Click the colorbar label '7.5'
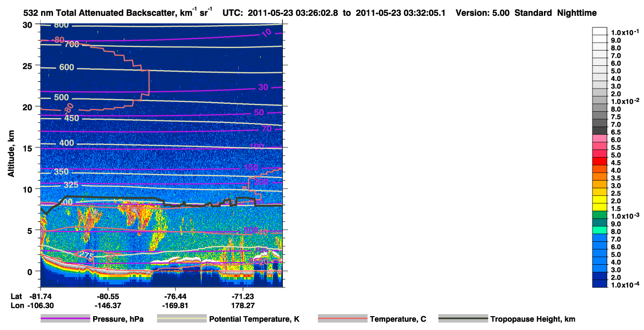The image size is (644, 330). [x=615, y=117]
